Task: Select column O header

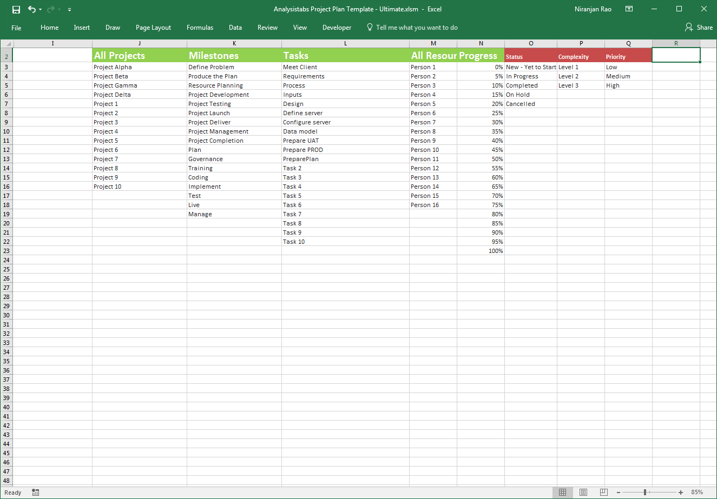Action: [531, 43]
